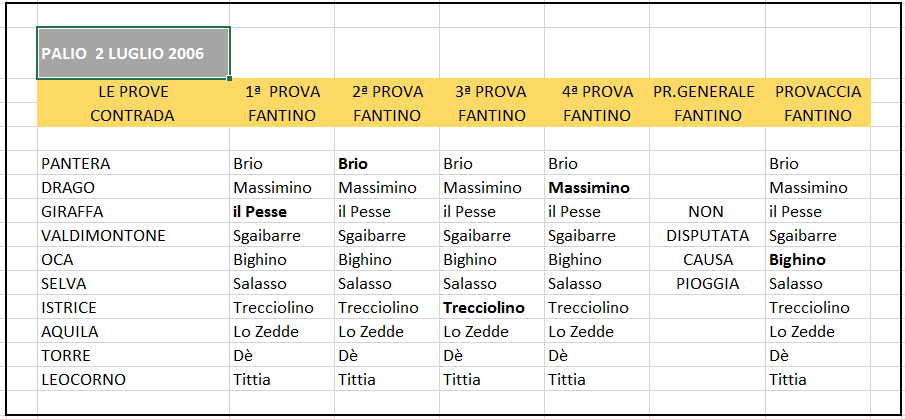This screenshot has width=905, height=419.
Task: Click Lo Zedde in the PROVACCIA column
Action: tap(818, 332)
